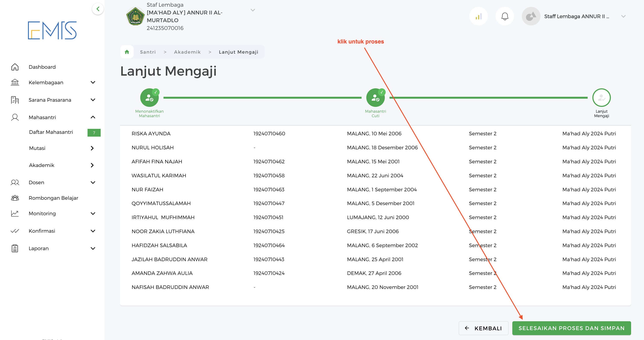Collapse the Mahasantri menu section
This screenshot has height=340, width=644.
[x=93, y=117]
